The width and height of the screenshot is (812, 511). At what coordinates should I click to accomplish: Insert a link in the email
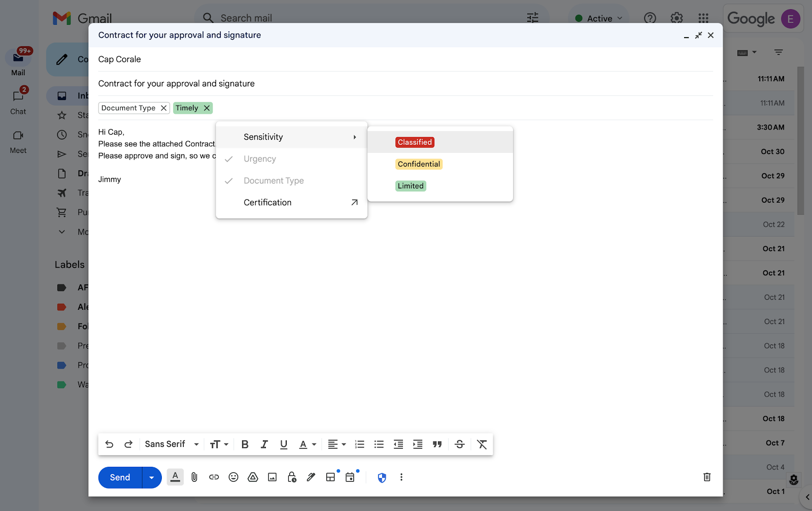(x=214, y=477)
